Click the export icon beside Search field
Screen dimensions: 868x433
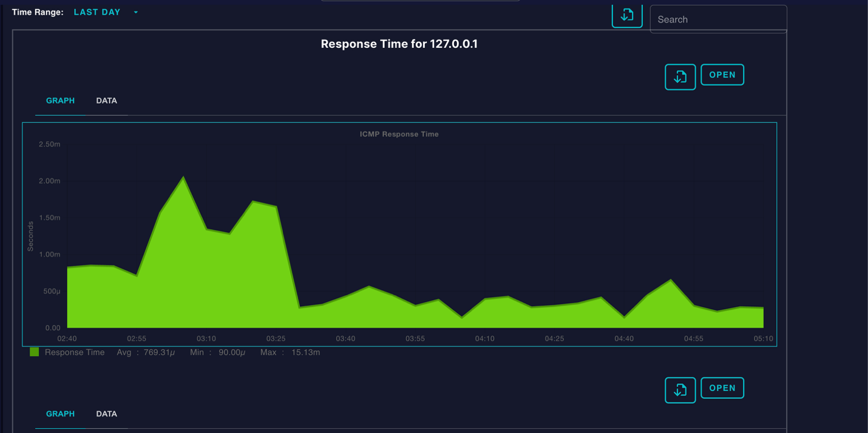(627, 15)
